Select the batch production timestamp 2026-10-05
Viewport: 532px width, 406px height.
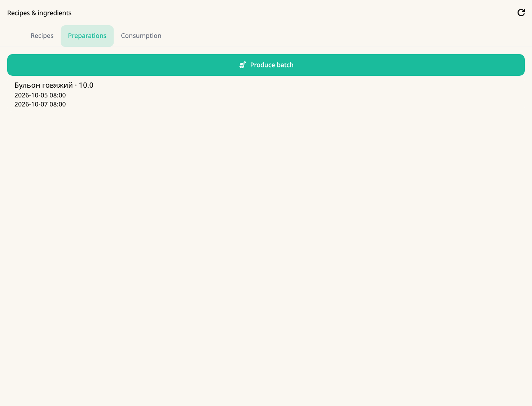40,95
